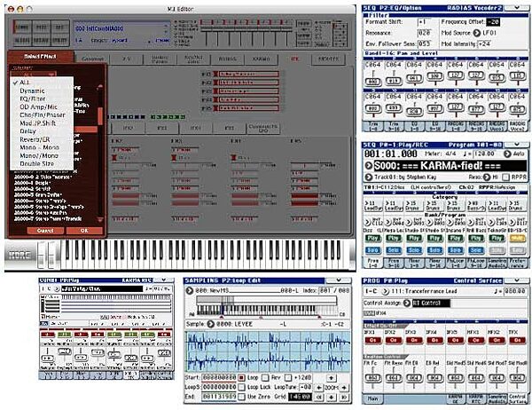Image resolution: width=532 pixels, height=410 pixels.
Task: Click the IFX1 on/off indicator in the M3 Editor routing list
Action: click(215, 74)
